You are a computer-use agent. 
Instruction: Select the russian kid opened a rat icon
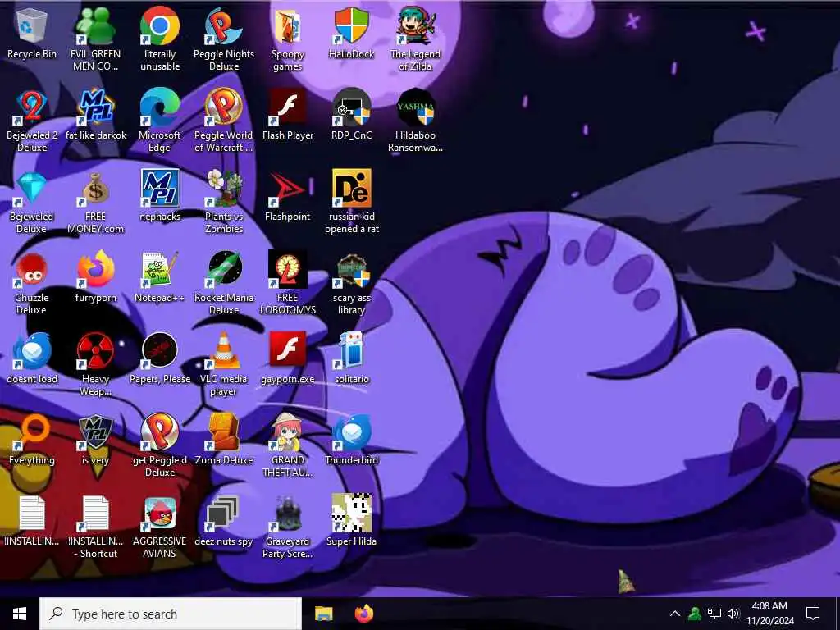pos(351,189)
